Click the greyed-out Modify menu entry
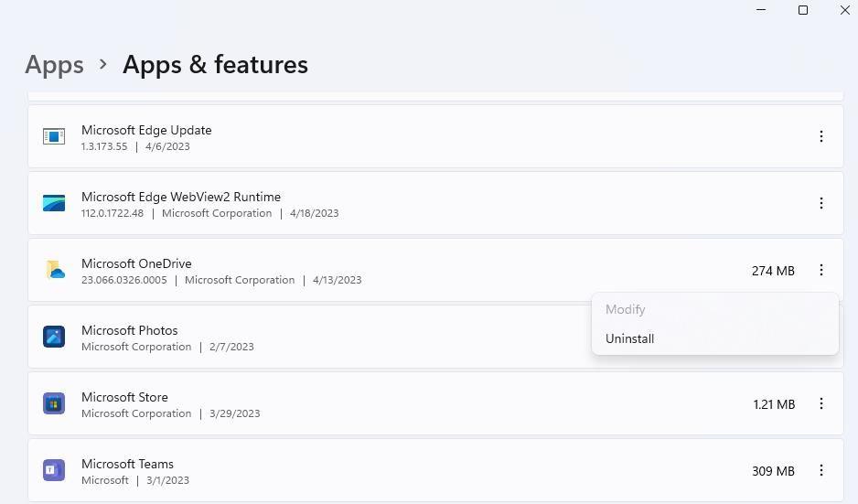 (625, 309)
